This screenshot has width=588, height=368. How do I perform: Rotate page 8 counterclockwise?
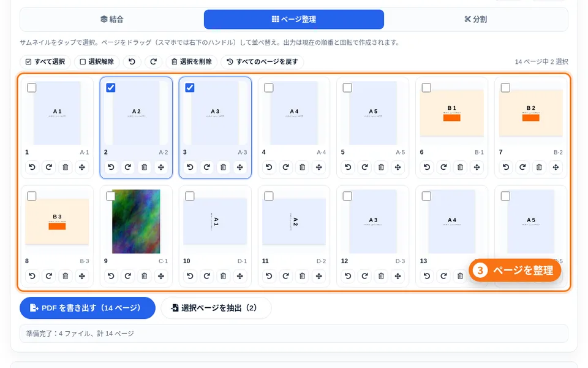tap(32, 276)
